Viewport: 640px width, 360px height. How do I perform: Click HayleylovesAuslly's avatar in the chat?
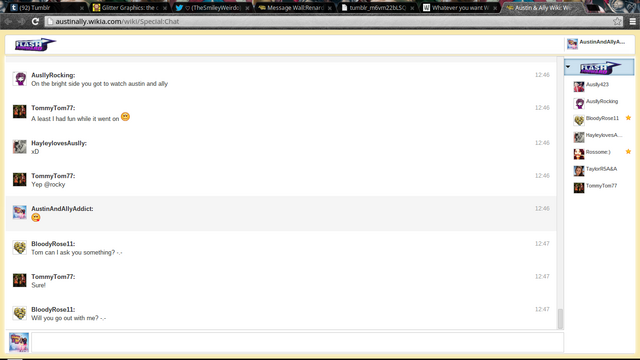(x=19, y=147)
